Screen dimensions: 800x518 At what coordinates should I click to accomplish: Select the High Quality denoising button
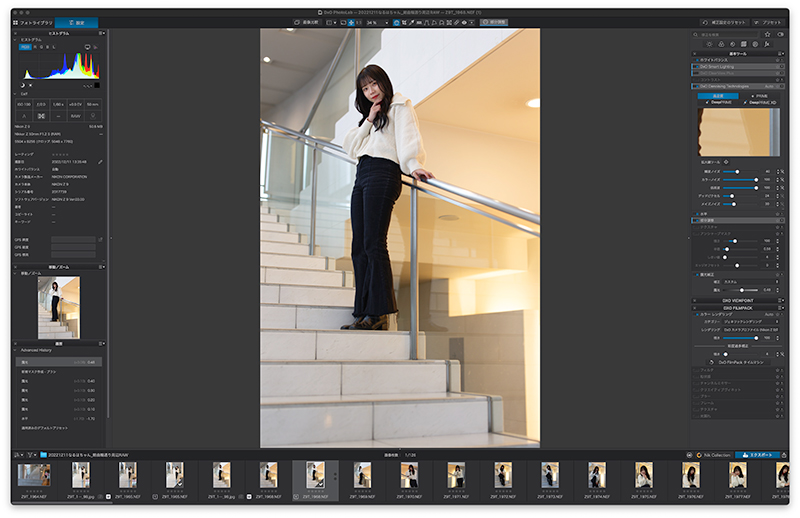(717, 96)
